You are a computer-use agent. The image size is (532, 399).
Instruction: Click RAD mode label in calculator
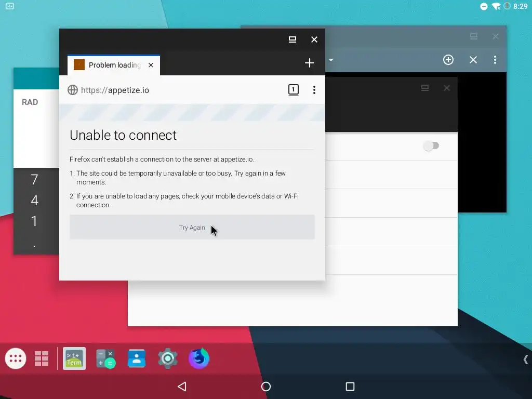point(30,102)
